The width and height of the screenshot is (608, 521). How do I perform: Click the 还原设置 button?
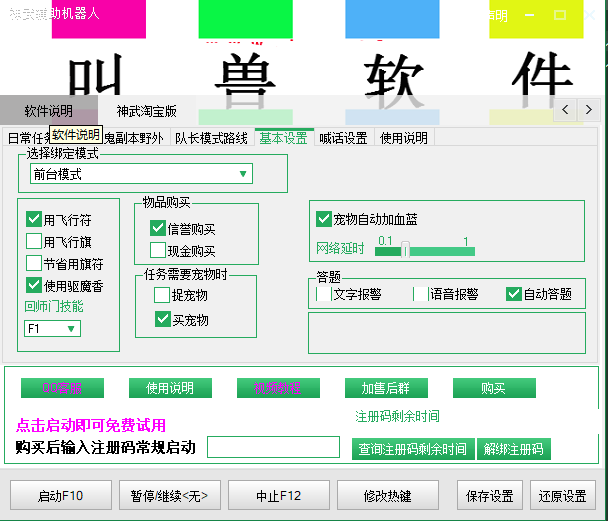(x=563, y=495)
